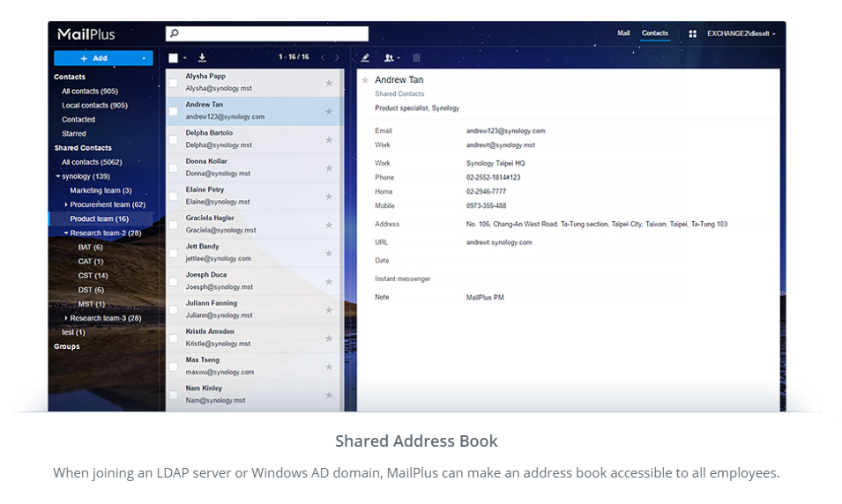Viewport: 842px width, 504px height.
Task: Expand the Procurement team (62) node
Action: 66,204
